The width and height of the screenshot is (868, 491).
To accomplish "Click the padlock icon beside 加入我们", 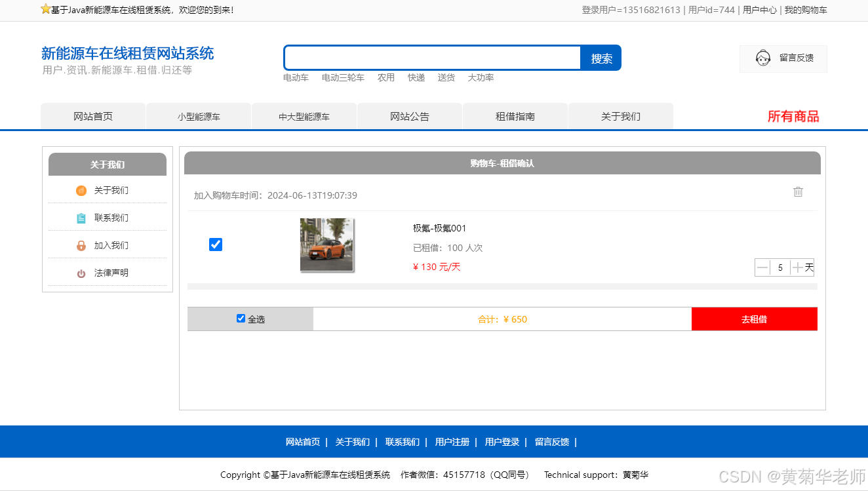I will 81,245.
